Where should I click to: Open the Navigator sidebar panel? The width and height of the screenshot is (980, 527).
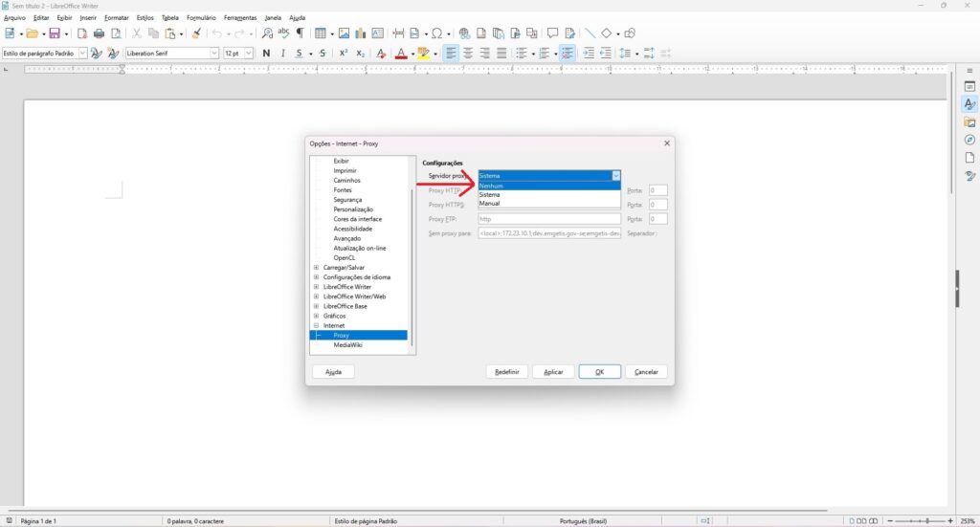pyautogui.click(x=969, y=140)
